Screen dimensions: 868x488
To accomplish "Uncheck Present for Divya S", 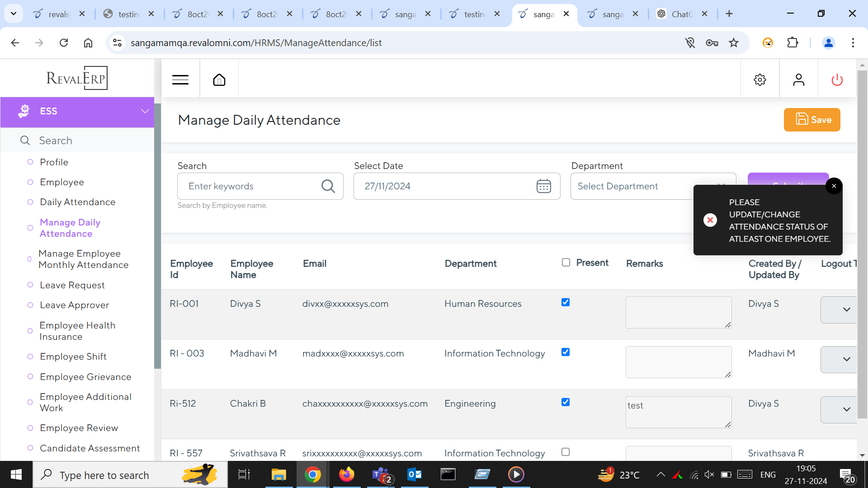I will 566,302.
